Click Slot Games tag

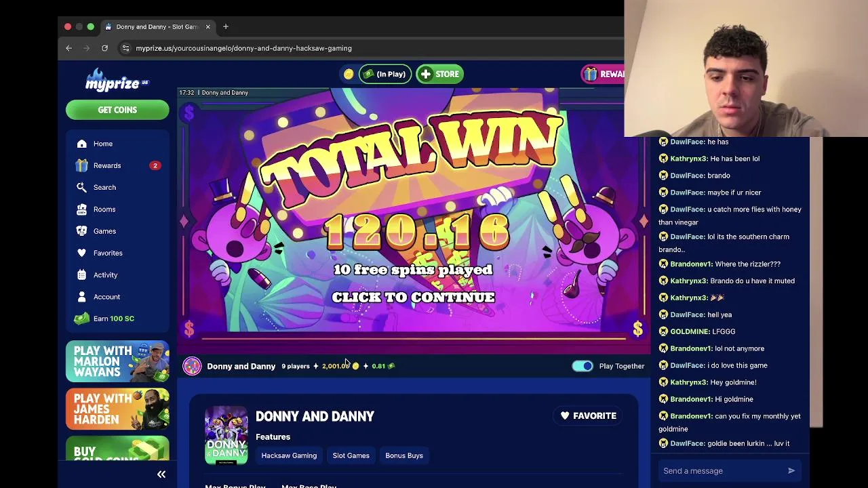(351, 455)
